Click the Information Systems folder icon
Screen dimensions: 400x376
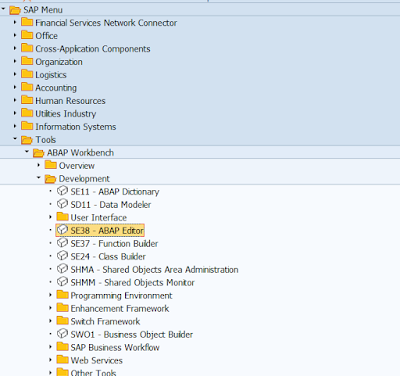(x=27, y=126)
